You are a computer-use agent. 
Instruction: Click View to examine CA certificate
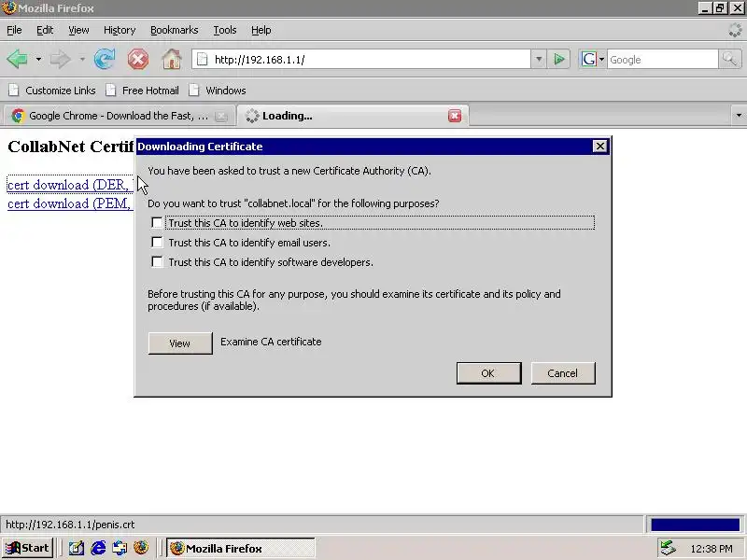coord(180,343)
